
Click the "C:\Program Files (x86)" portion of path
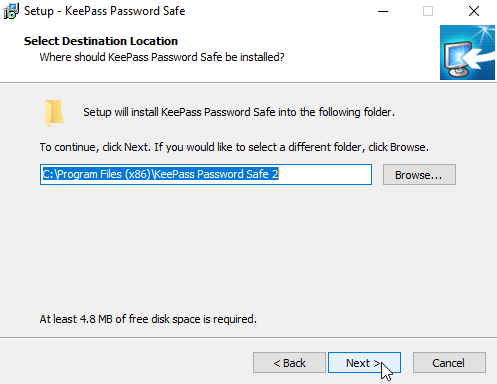tap(97, 174)
